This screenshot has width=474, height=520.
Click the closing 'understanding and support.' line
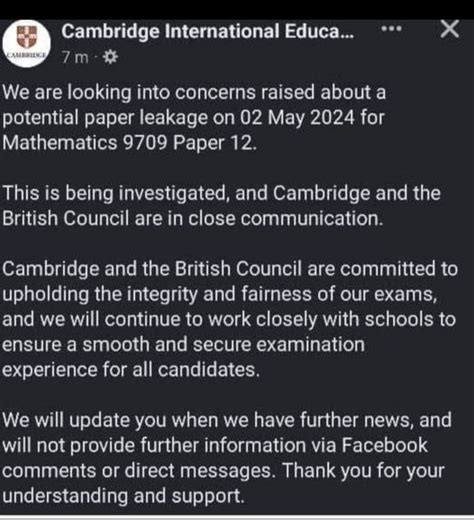(x=123, y=496)
